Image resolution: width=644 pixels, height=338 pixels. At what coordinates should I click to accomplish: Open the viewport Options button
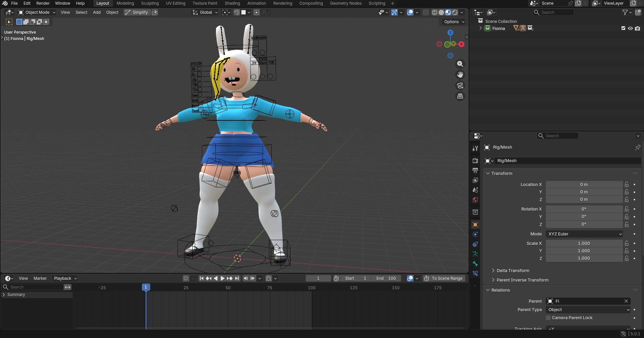click(x=454, y=22)
